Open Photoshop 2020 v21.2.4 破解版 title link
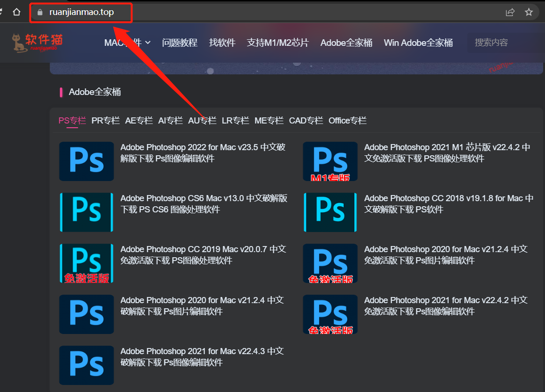Viewport: 545px width, 392px height. (x=202, y=306)
